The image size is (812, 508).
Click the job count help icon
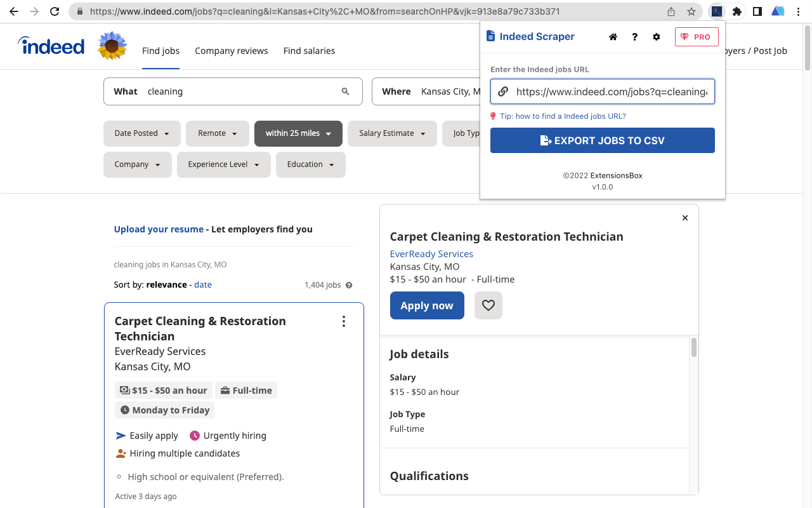point(349,285)
